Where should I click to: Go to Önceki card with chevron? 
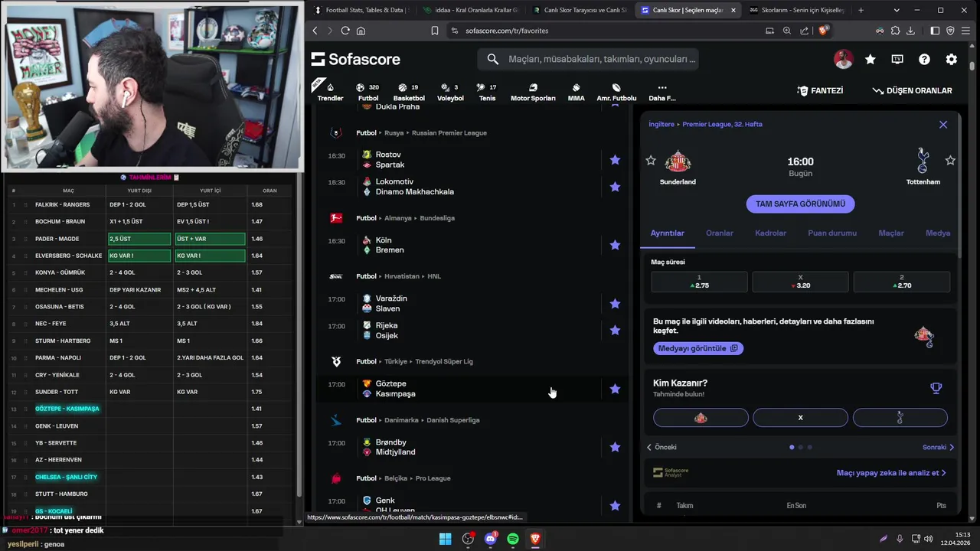coord(661,447)
